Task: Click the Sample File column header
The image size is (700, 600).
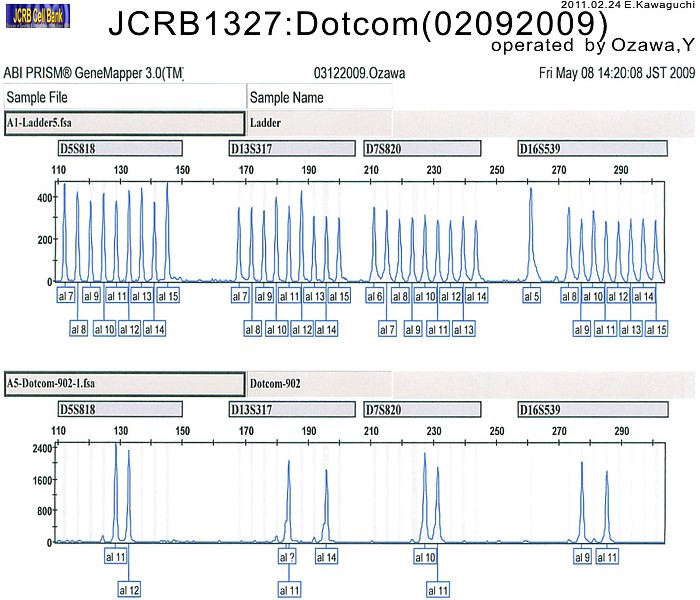Action: pyautogui.click(x=125, y=97)
